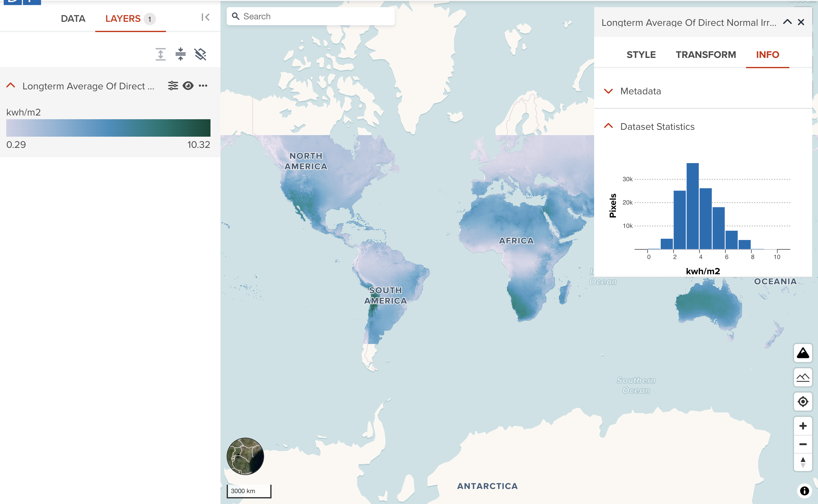Open the layer more options menu
The width and height of the screenshot is (818, 504).
pyautogui.click(x=203, y=86)
